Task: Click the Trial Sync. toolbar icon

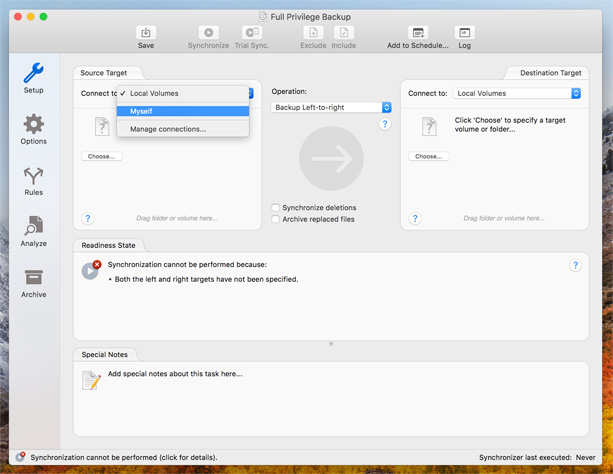Action: pos(252,32)
